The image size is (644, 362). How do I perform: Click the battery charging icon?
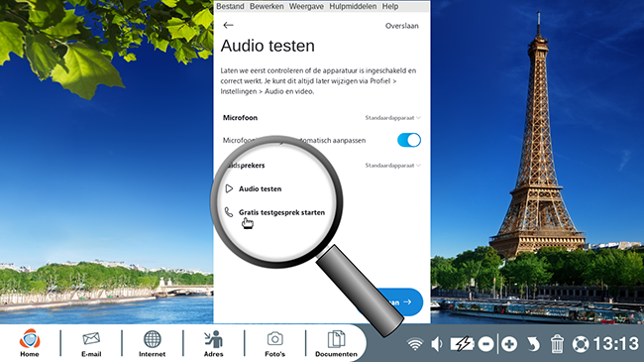pyautogui.click(x=463, y=344)
